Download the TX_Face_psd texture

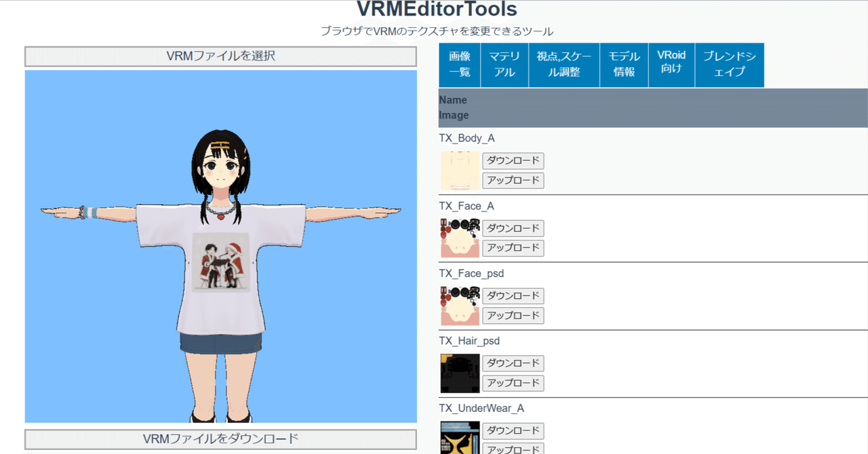pyautogui.click(x=513, y=295)
